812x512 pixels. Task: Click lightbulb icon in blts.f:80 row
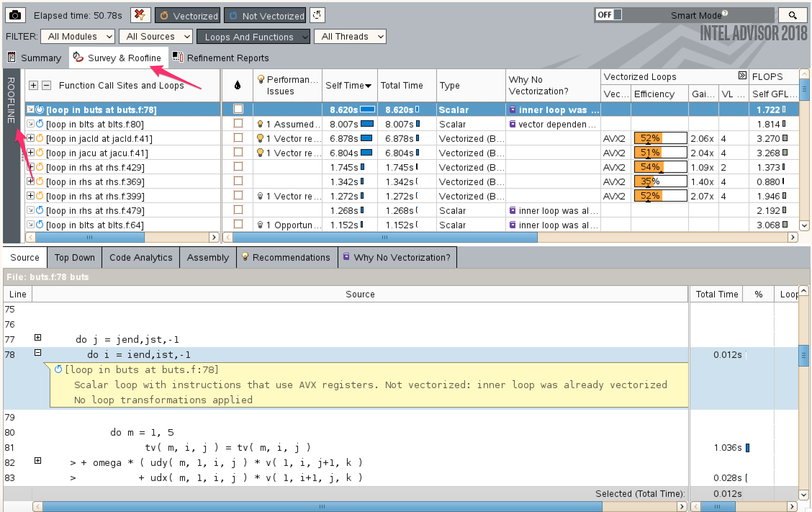click(x=260, y=124)
